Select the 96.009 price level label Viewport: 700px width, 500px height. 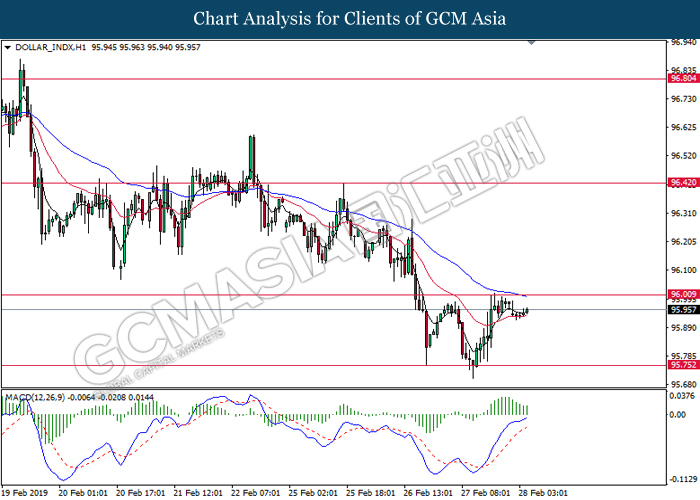[x=683, y=294]
